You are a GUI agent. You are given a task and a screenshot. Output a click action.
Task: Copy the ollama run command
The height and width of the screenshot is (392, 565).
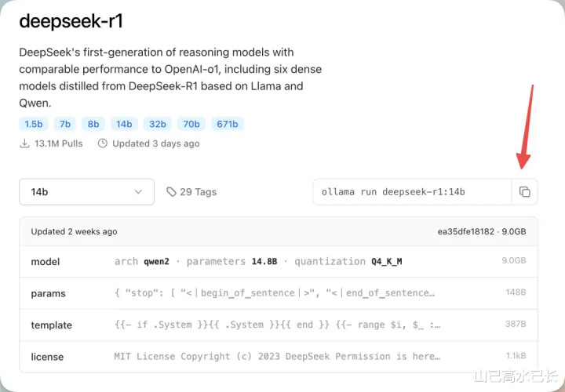525,192
